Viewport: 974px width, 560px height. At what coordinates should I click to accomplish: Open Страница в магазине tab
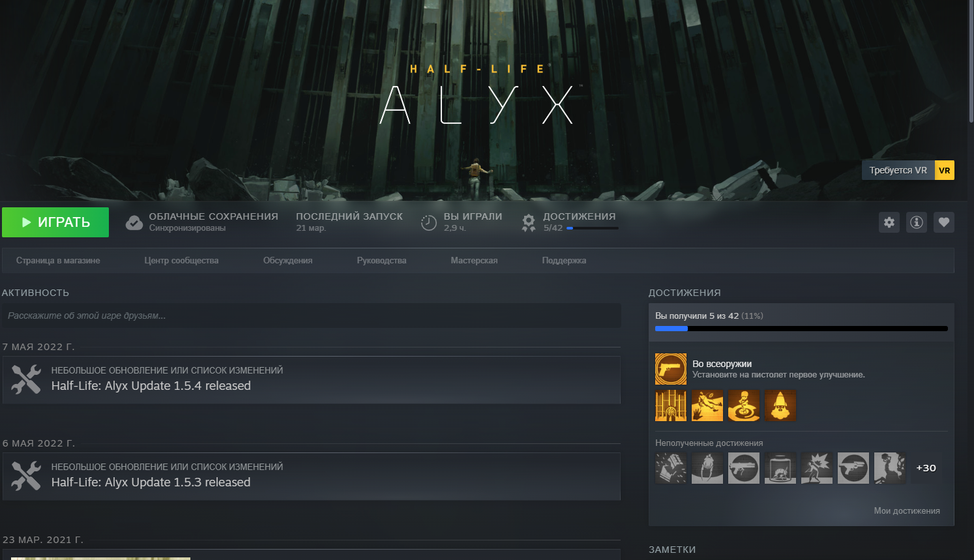coord(58,261)
